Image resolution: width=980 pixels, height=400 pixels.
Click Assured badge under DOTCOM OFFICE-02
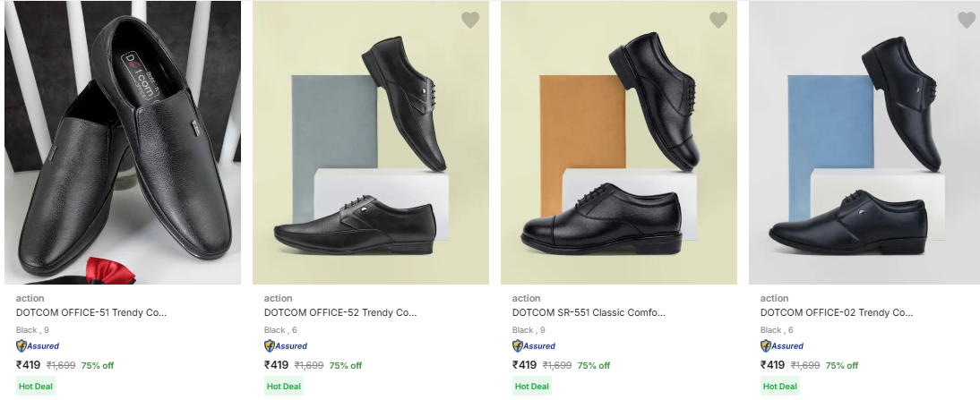tap(782, 346)
